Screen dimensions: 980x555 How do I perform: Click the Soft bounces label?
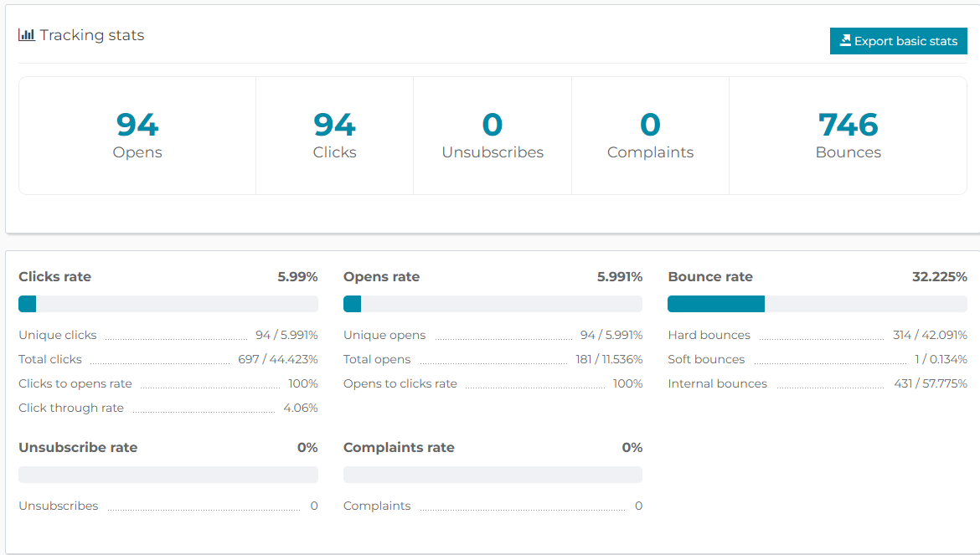[706, 360]
